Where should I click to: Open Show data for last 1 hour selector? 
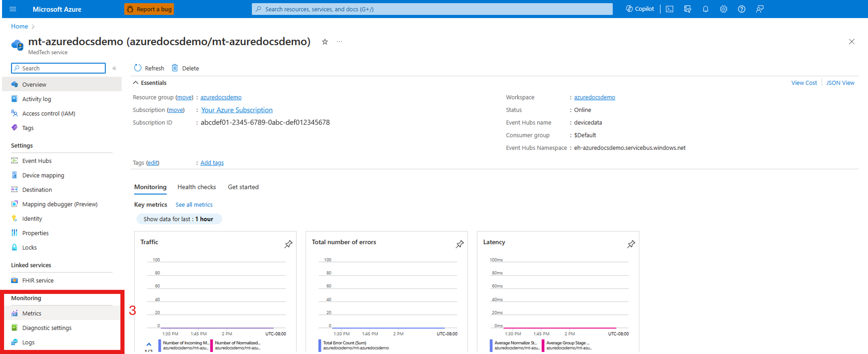[179, 219]
